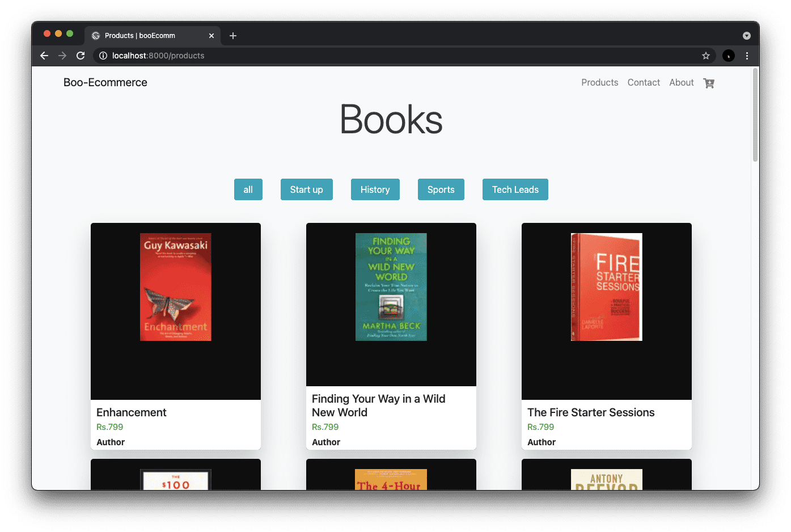
Task: Close the Products | booEcomm tab
Action: click(212, 36)
